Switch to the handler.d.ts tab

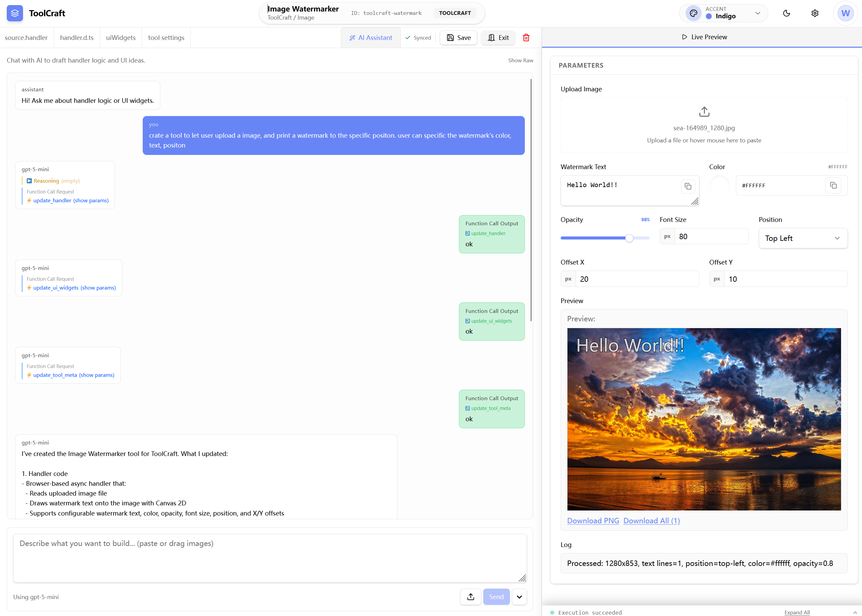click(77, 38)
